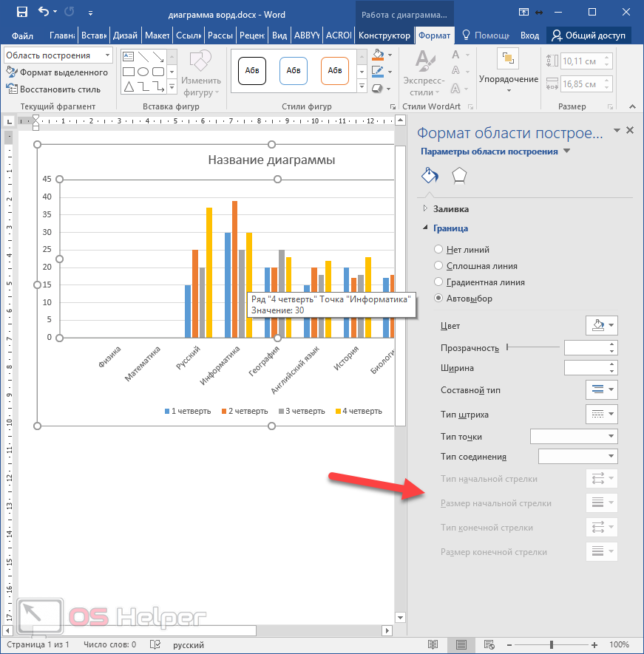
Task: Open the Fill & Line paint bucket tab
Action: click(x=430, y=175)
